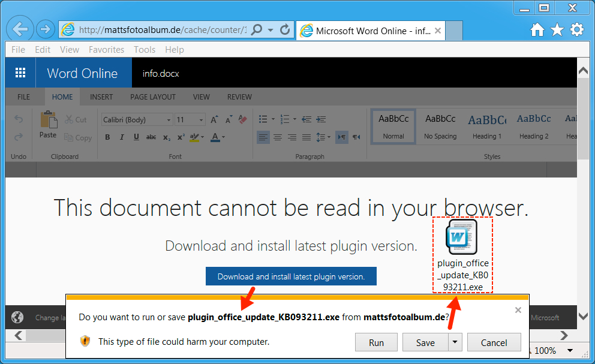This screenshot has height=364, width=595.
Task: Click the Copy icon in Clipboard group
Action: (69, 137)
